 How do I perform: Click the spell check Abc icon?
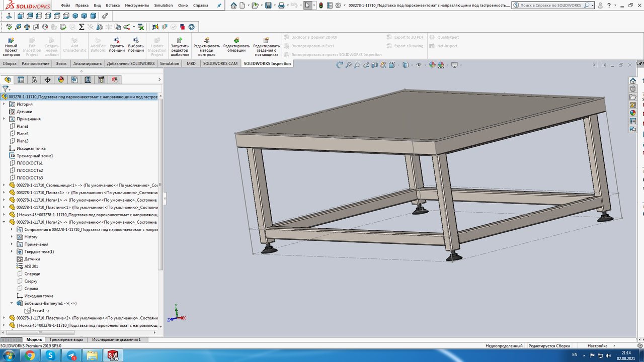(9, 27)
